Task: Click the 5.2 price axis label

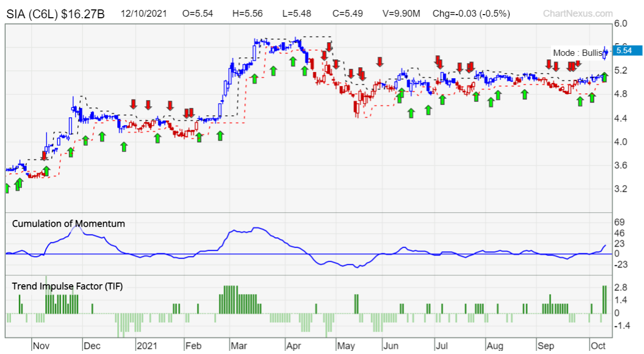Action: (622, 70)
